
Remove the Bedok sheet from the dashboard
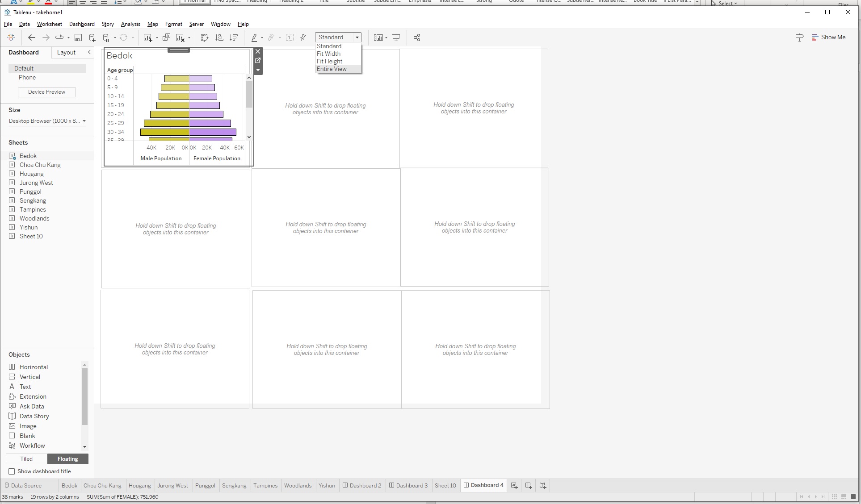pos(258,51)
